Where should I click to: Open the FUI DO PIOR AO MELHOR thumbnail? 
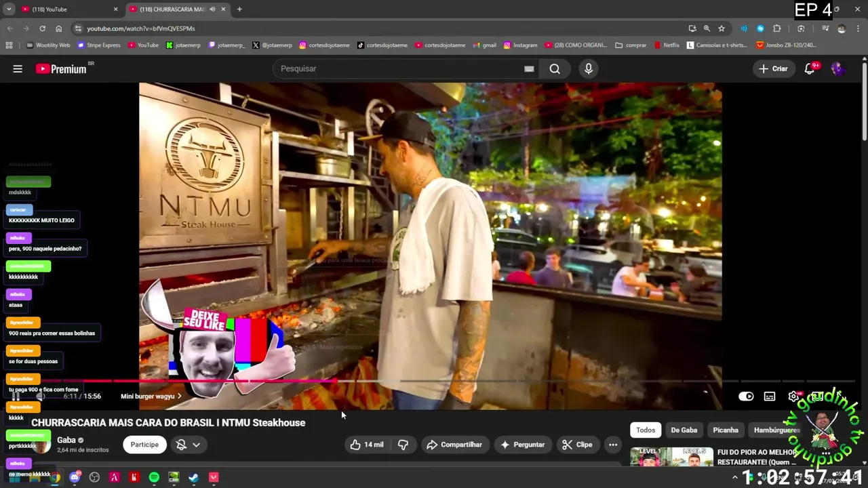click(x=671, y=457)
